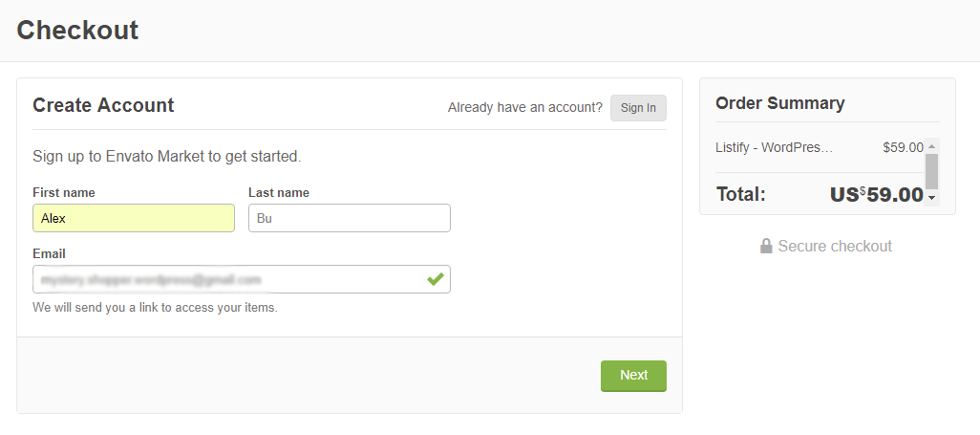
Task: Select the Listify - WordPress order item
Action: (x=775, y=147)
